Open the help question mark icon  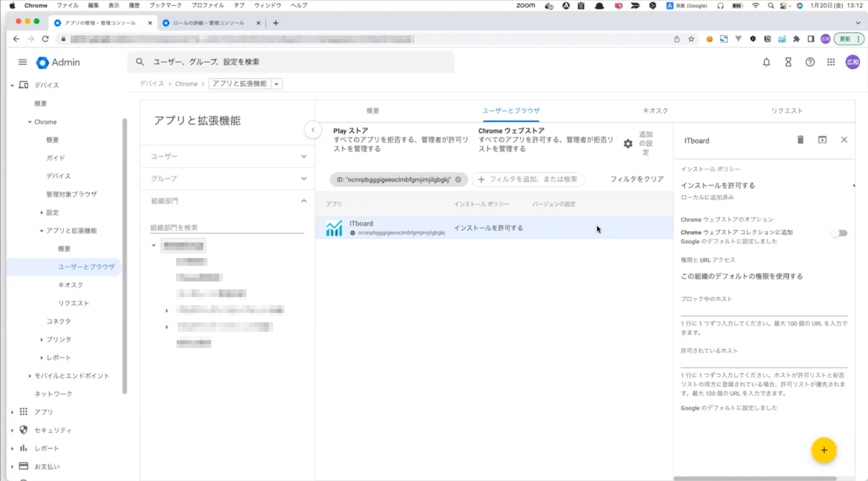(x=810, y=62)
